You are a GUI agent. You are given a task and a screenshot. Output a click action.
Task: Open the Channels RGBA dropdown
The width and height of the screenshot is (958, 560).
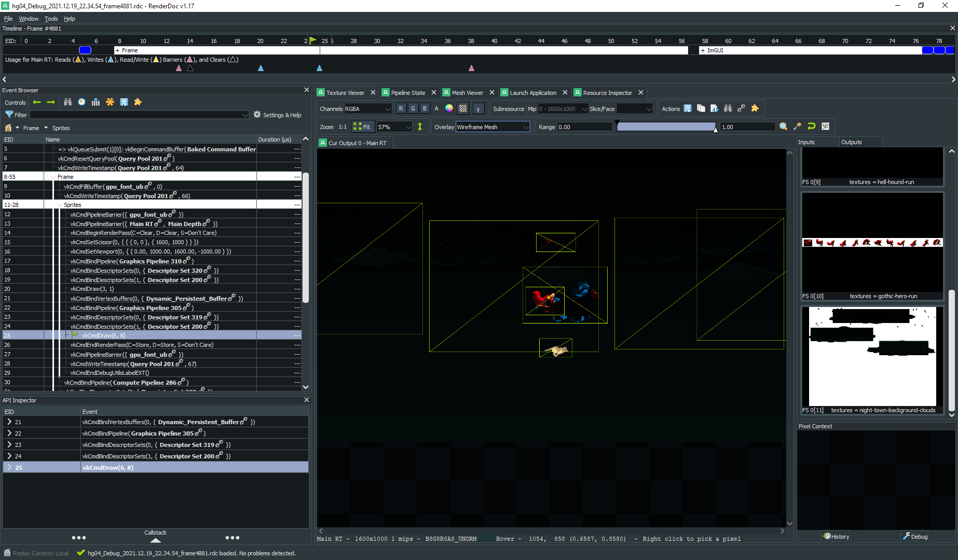coord(368,108)
